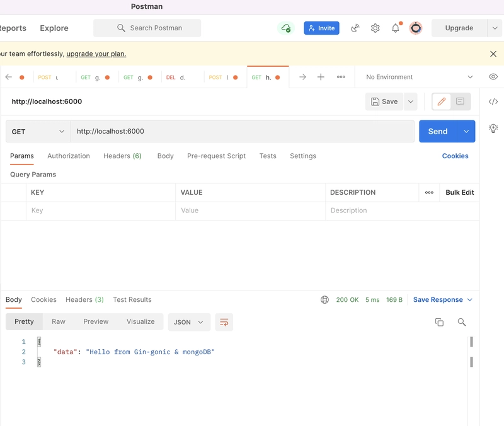Open the user avatar menu
Viewport: 504px width, 426px height.
coord(416,28)
